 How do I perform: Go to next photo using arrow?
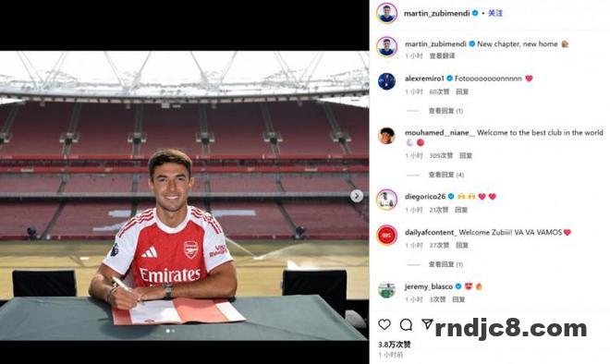(357, 196)
